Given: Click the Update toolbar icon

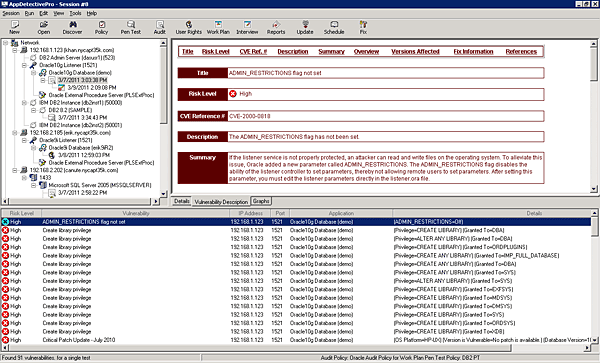Looking at the screenshot, I should pos(305,24).
